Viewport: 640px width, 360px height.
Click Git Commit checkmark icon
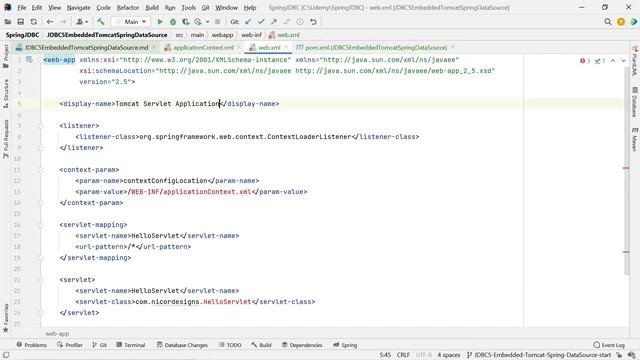coord(261,22)
